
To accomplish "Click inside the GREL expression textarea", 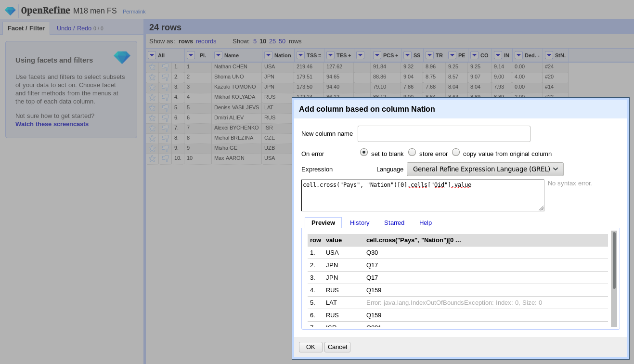I will [423, 195].
